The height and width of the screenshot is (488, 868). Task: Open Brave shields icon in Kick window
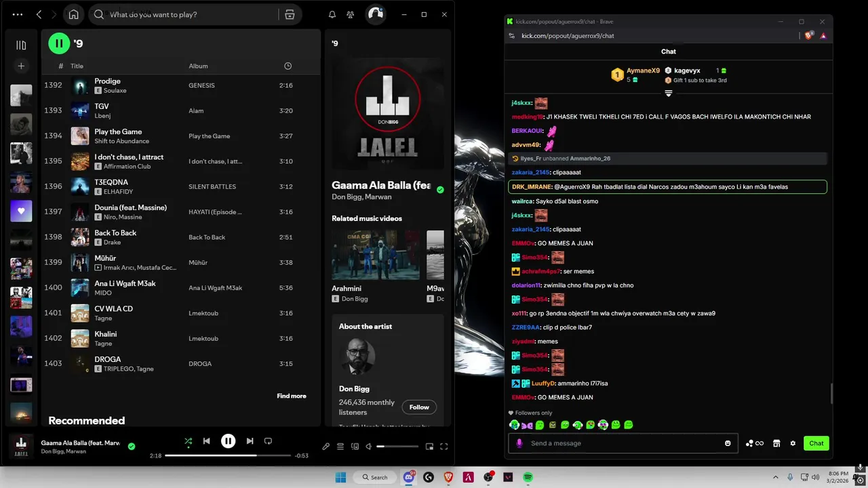coord(808,35)
